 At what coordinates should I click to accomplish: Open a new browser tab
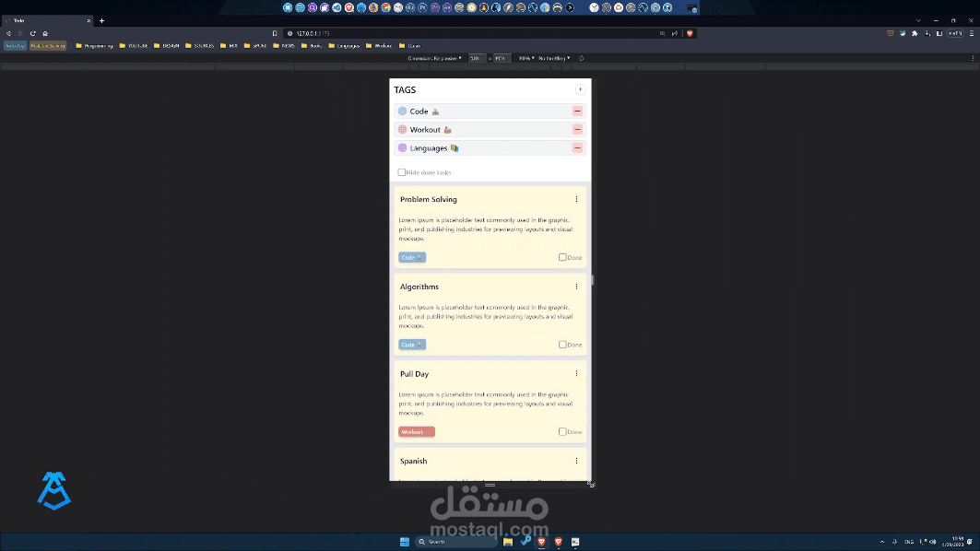[102, 20]
